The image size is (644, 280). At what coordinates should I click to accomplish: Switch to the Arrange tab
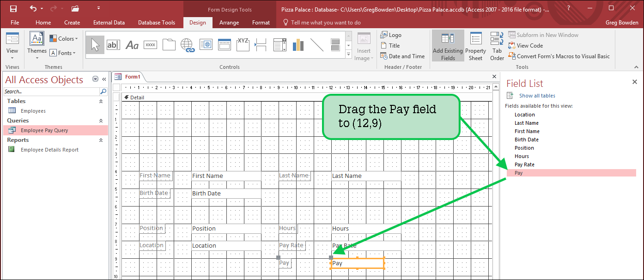tap(229, 23)
